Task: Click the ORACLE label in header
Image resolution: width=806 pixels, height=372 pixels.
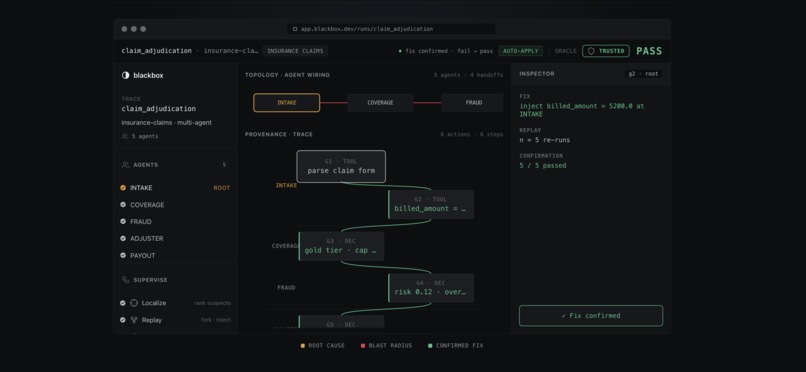Action: 565,51
